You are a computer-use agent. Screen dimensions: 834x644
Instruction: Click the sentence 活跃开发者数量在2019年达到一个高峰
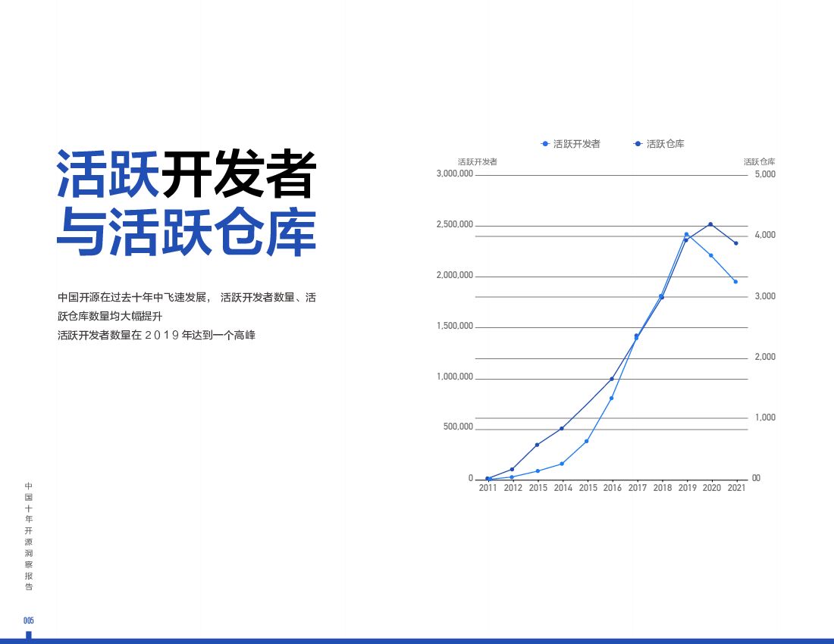[x=156, y=336]
